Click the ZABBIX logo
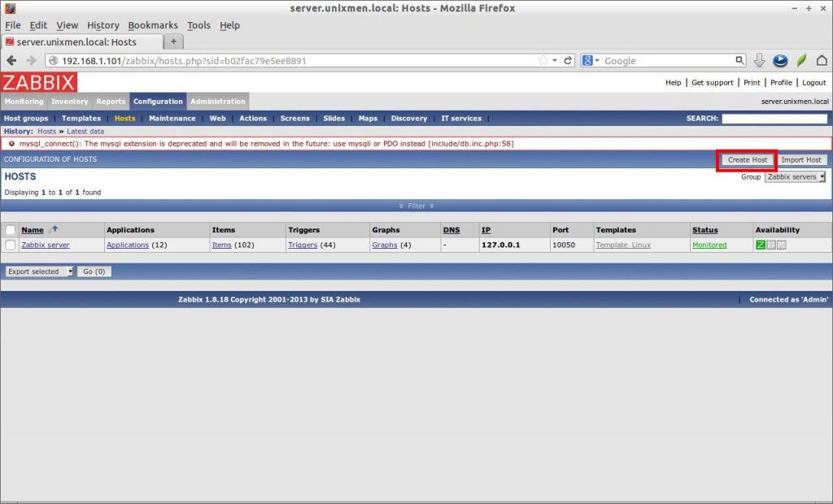 coord(39,82)
